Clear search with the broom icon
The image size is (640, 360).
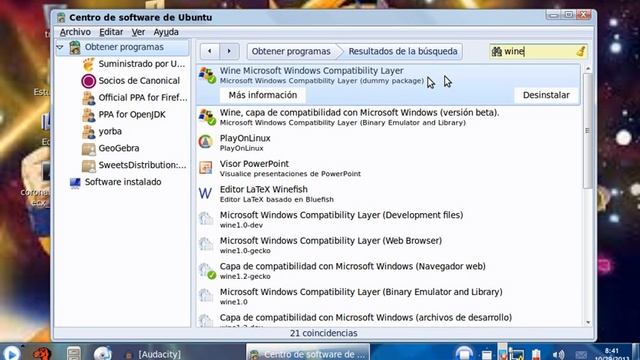pyautogui.click(x=580, y=51)
